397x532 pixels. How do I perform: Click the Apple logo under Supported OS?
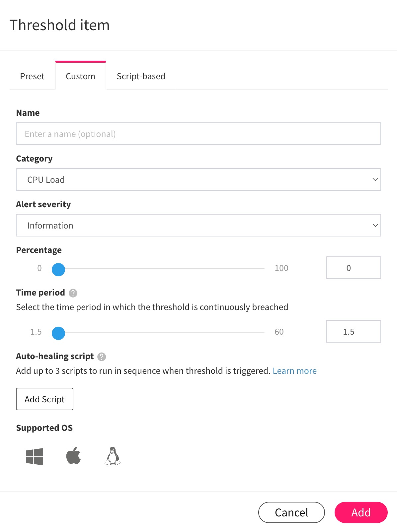point(74,456)
